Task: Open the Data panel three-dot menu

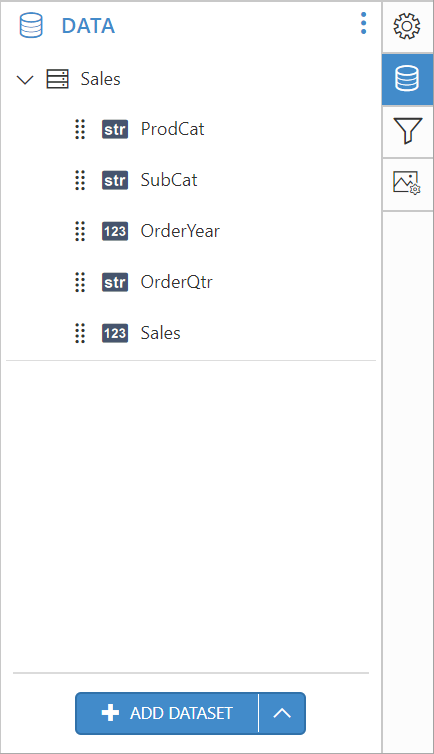Action: 363,23
